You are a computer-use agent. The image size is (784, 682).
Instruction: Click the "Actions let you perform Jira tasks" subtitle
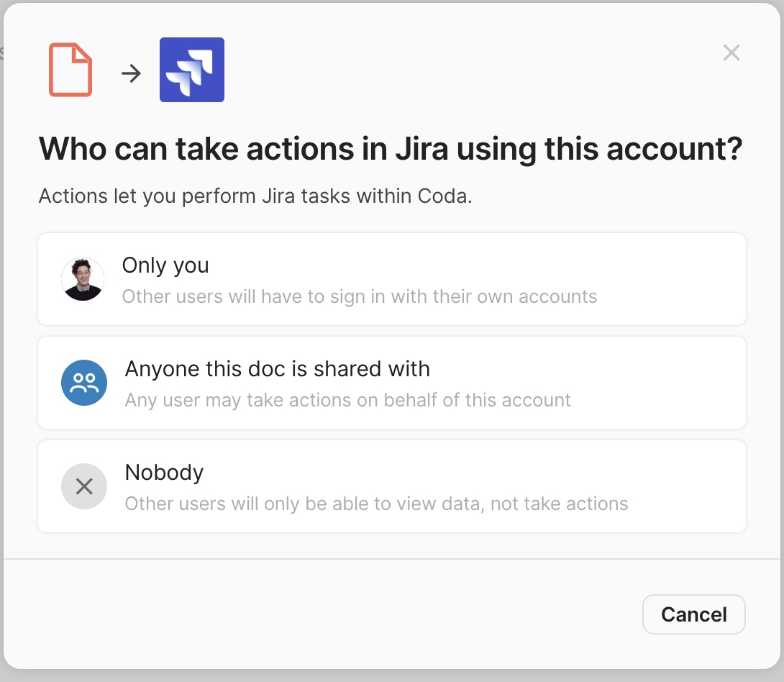tap(255, 196)
